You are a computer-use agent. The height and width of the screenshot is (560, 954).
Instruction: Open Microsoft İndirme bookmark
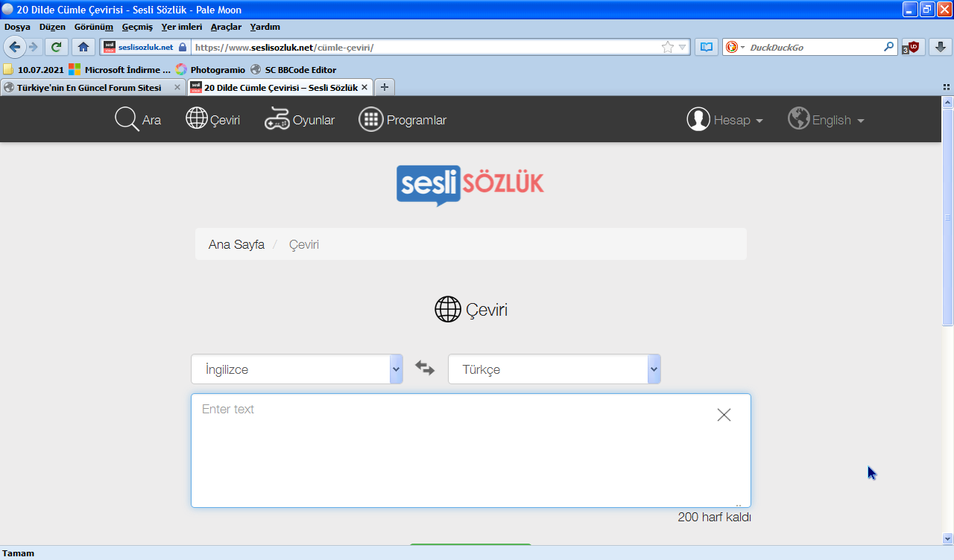[x=119, y=69]
